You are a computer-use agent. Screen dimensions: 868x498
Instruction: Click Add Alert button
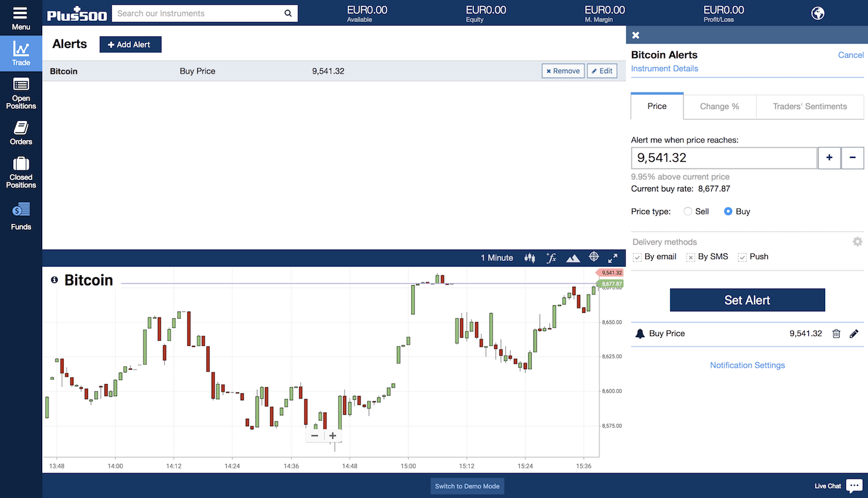(130, 45)
